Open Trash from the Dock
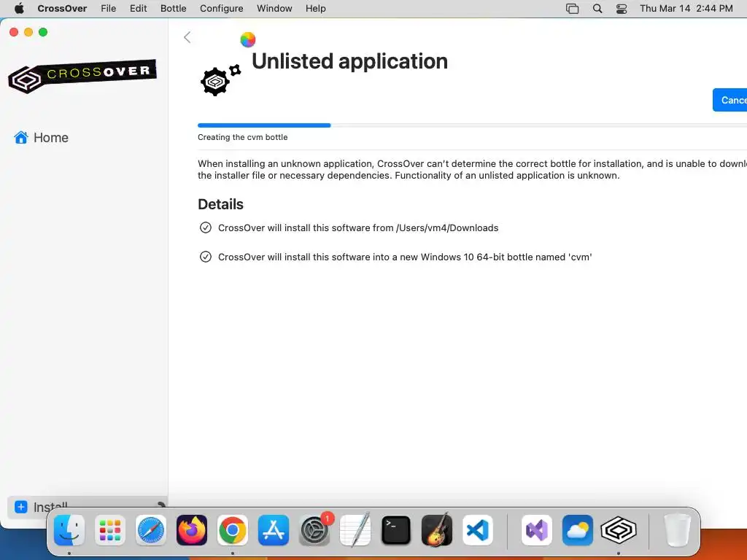747x560 pixels. (x=677, y=530)
